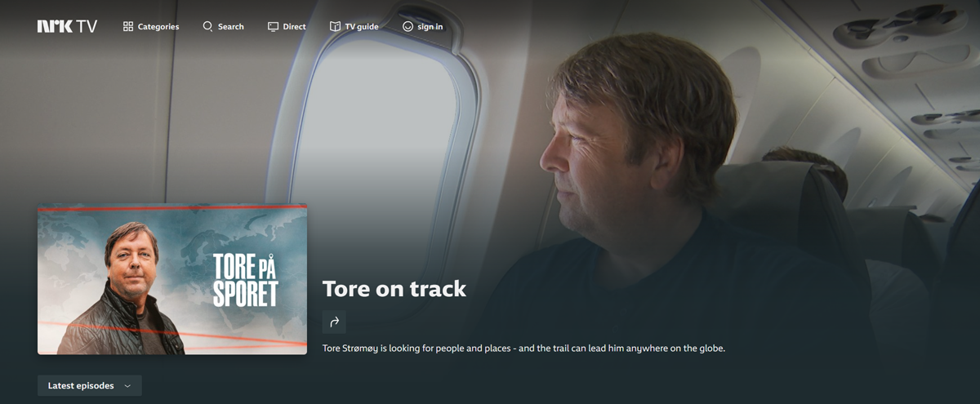Click the chevron beside Latest episodes
This screenshot has height=404, width=980.
(127, 386)
